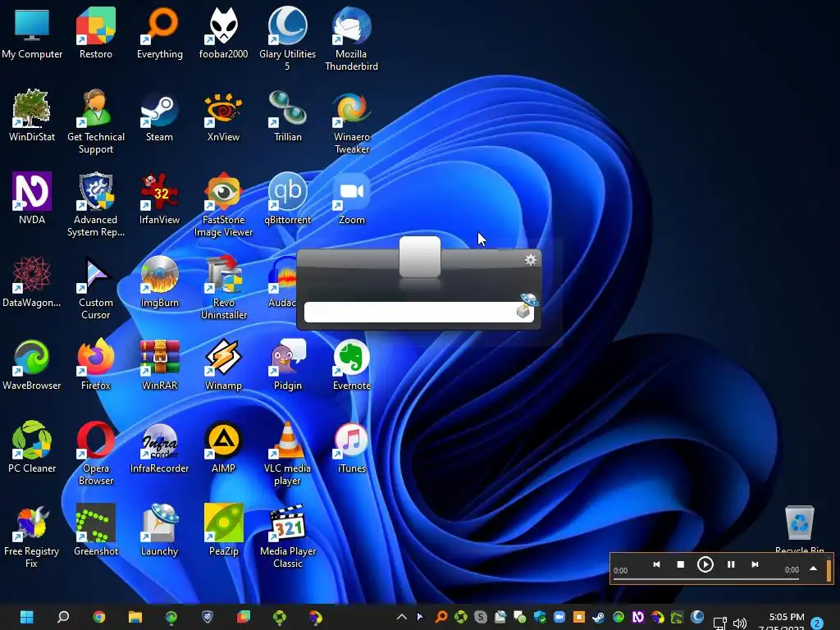
Task: Select the foobar2000 desktop icon
Action: pos(223,33)
